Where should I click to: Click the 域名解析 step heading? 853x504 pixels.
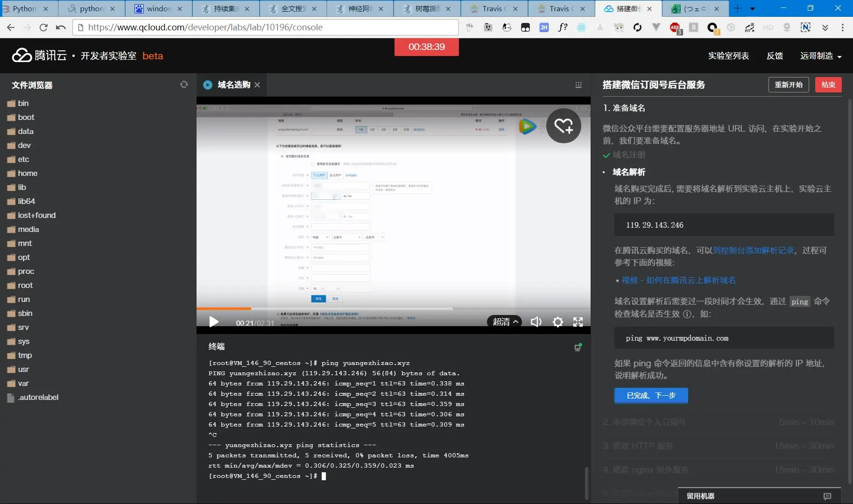pos(628,172)
